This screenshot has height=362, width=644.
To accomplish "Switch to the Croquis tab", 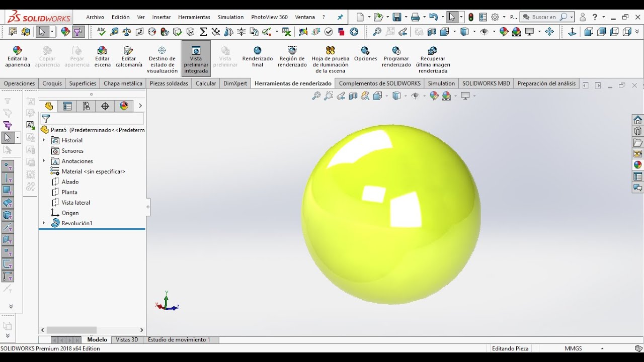I will click(x=52, y=83).
